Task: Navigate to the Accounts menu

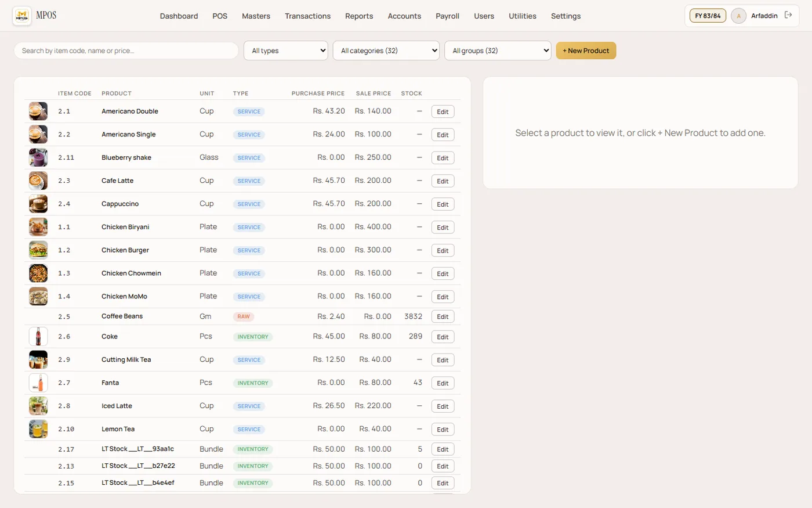Action: coord(404,16)
